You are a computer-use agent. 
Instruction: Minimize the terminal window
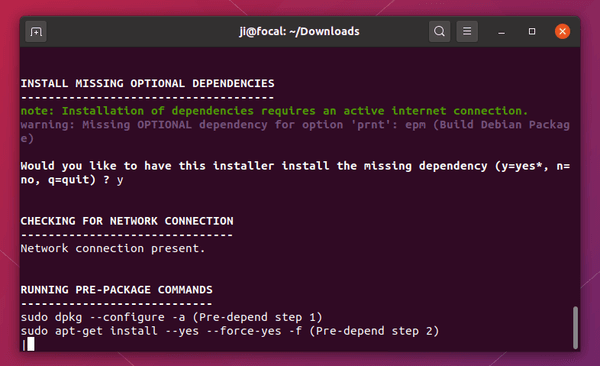click(x=501, y=31)
